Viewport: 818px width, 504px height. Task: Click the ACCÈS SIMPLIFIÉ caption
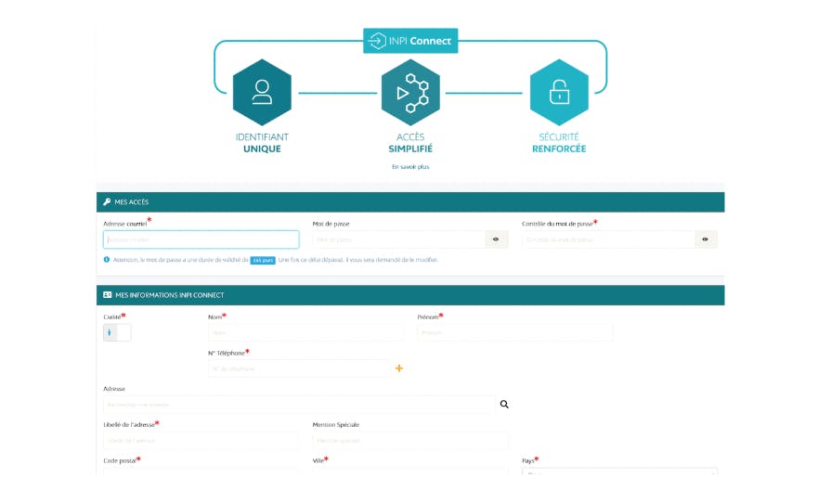point(410,143)
